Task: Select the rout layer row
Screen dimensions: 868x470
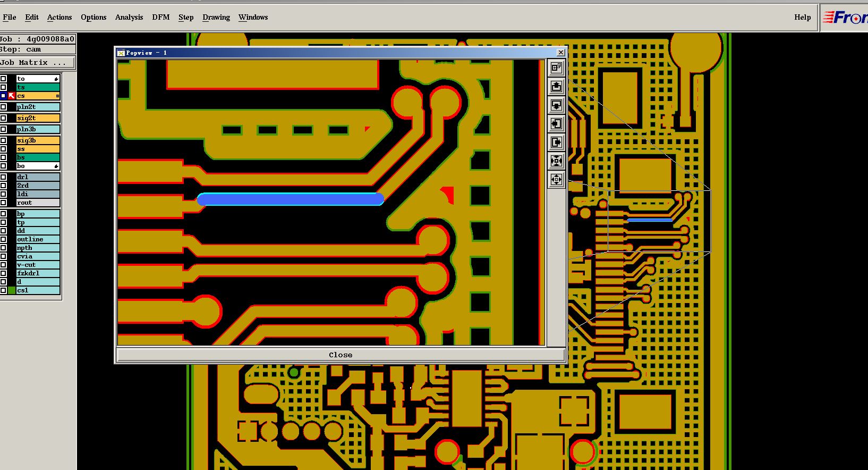Action: click(38, 203)
